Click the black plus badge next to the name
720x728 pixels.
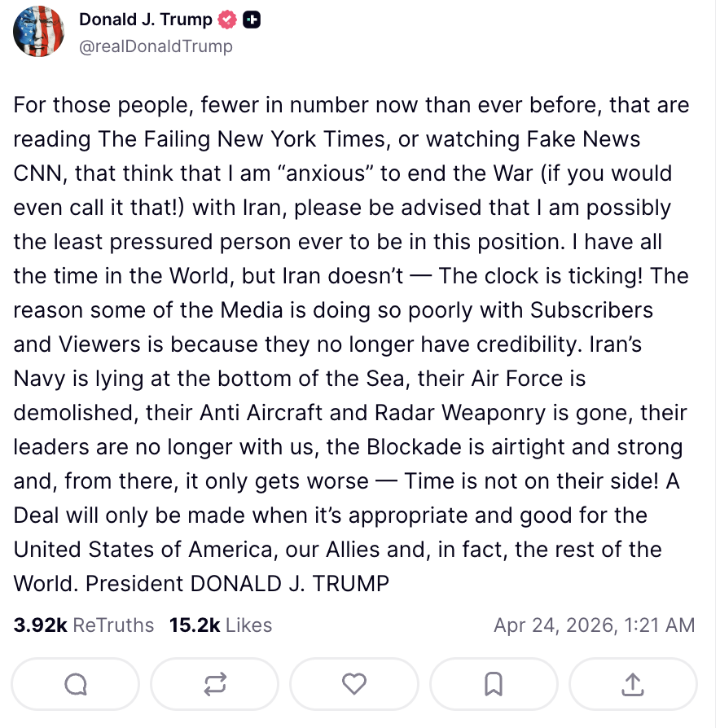[x=252, y=20]
